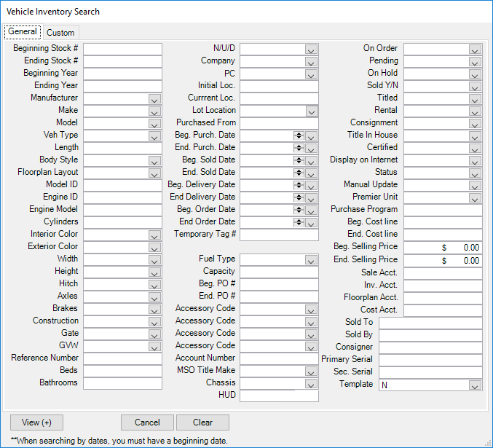
Task: Click the Ending Stock # field
Action: click(x=122, y=62)
